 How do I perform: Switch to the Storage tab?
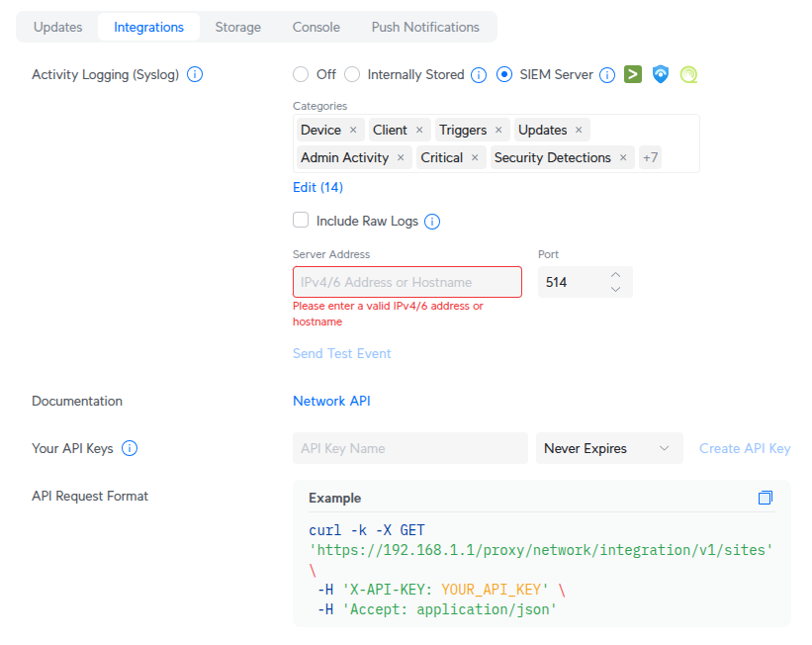(238, 27)
